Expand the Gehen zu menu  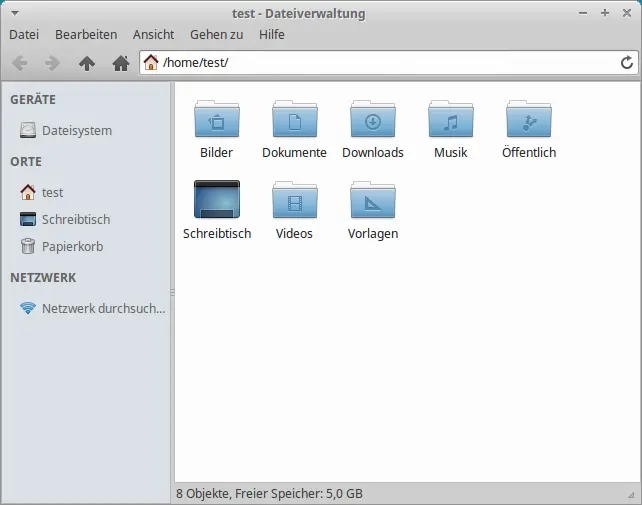coord(216,34)
